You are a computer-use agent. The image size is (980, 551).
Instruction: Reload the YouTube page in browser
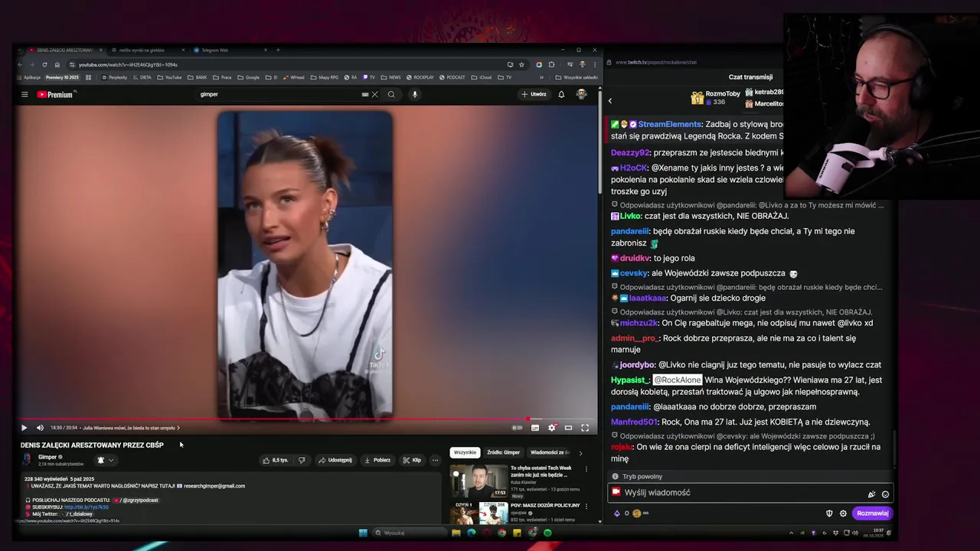tap(44, 65)
